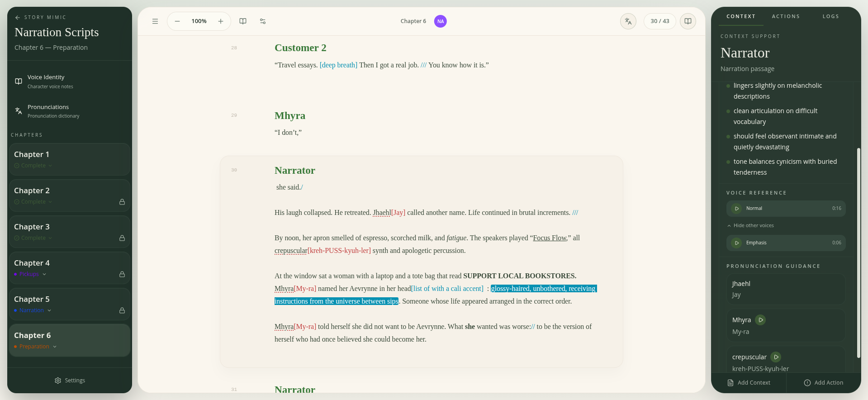The width and height of the screenshot is (868, 400).
Task: Play Mhyra pronunciation audio
Action: pyautogui.click(x=761, y=320)
